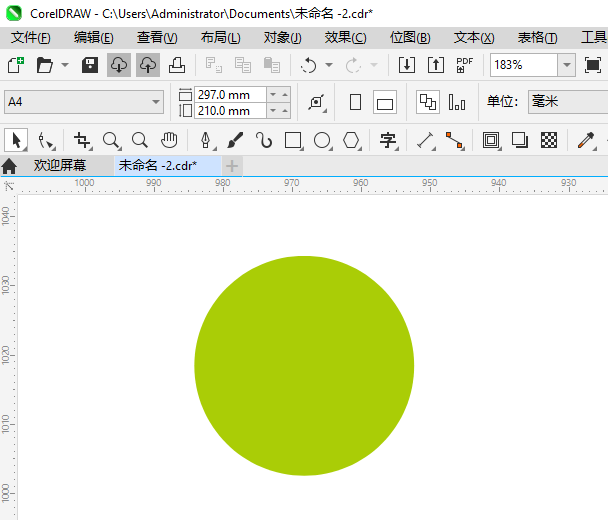Select the Shape edit tool
Viewport: 608px width, 520px height.
point(47,140)
